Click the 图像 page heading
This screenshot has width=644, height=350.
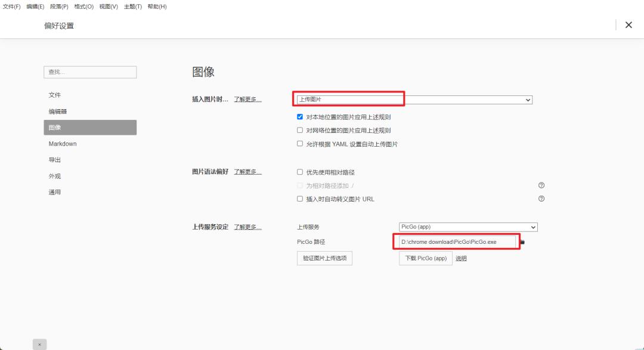203,72
